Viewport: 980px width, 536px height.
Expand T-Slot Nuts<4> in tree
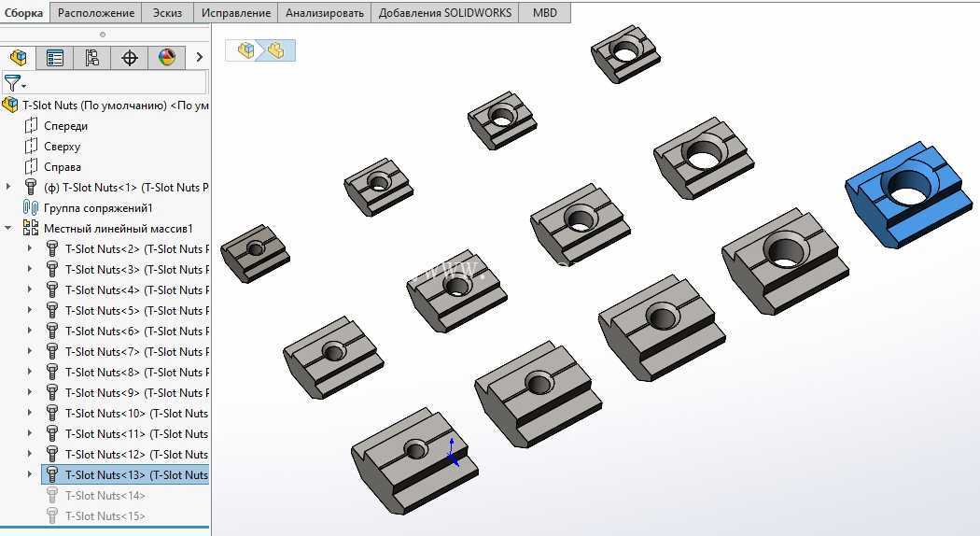[29, 289]
